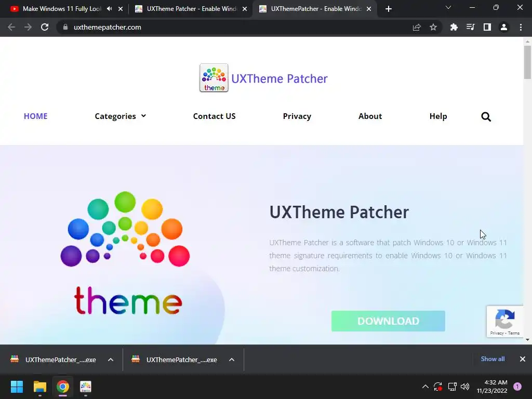The height and width of the screenshot is (399, 532).
Task: Mute the YouTube tab via speaker icon
Action: coord(109,9)
